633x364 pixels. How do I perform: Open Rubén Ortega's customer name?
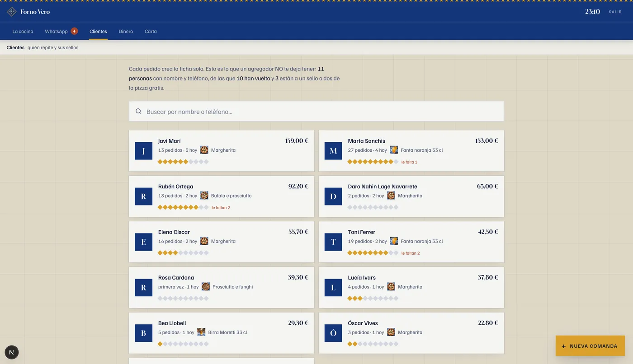[x=175, y=187]
